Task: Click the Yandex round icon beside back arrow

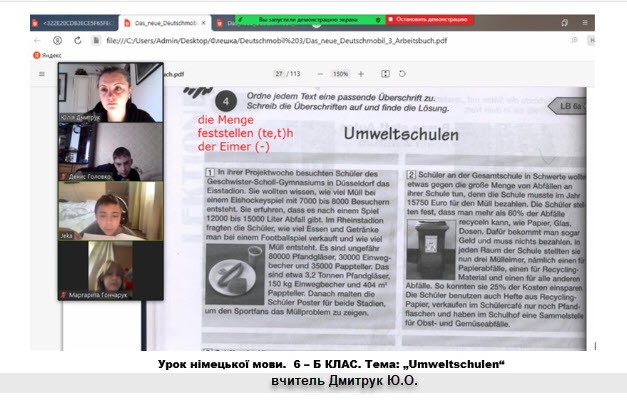Action: (57, 40)
